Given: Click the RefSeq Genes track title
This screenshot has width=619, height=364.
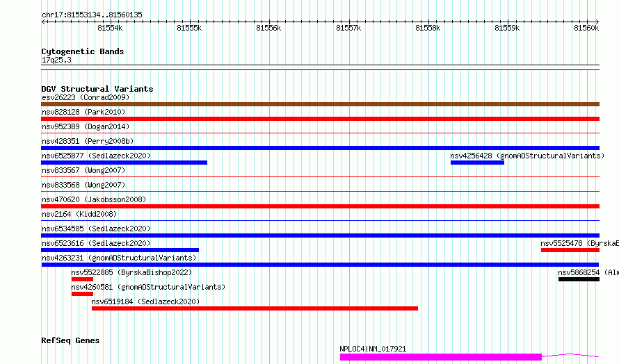Looking at the screenshot, I should (70, 341).
